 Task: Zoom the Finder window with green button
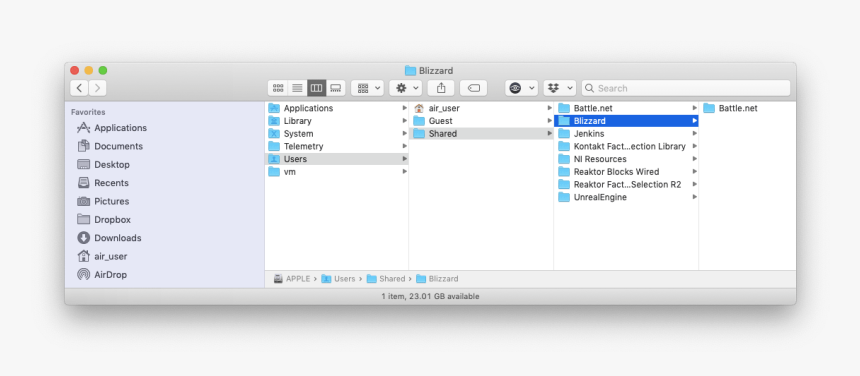[x=103, y=70]
